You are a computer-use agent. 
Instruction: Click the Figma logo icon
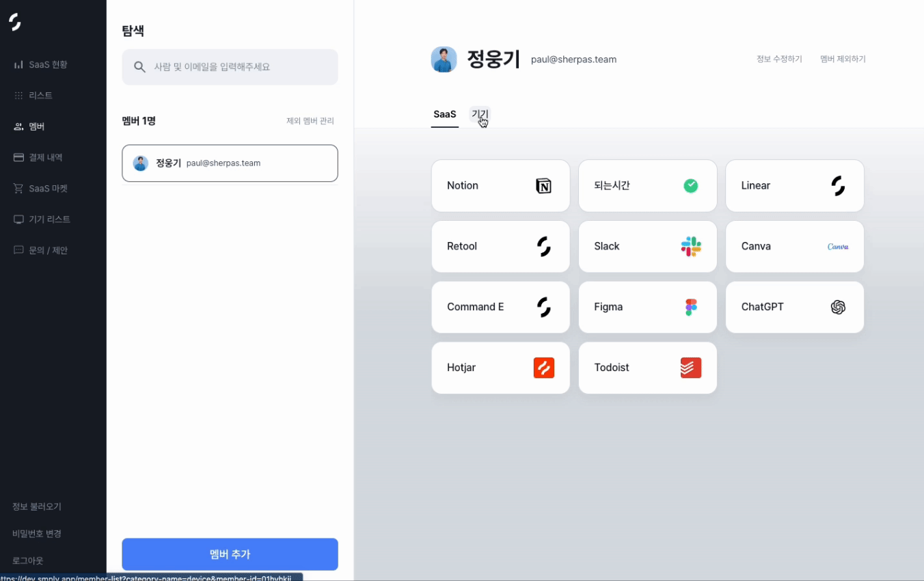[x=691, y=308]
